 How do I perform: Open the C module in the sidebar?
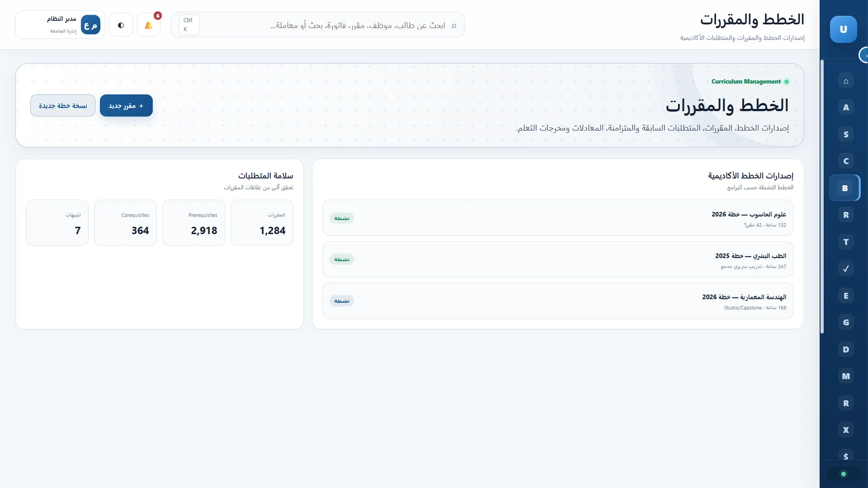(x=846, y=161)
